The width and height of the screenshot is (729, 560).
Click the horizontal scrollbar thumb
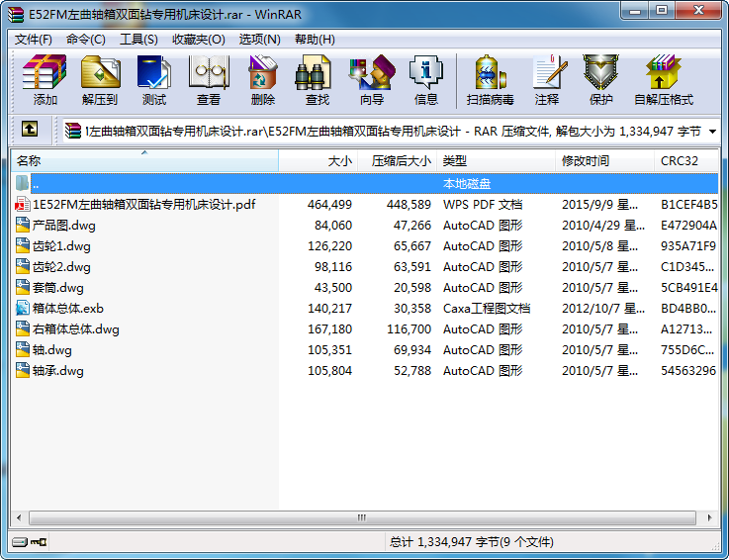point(362,517)
